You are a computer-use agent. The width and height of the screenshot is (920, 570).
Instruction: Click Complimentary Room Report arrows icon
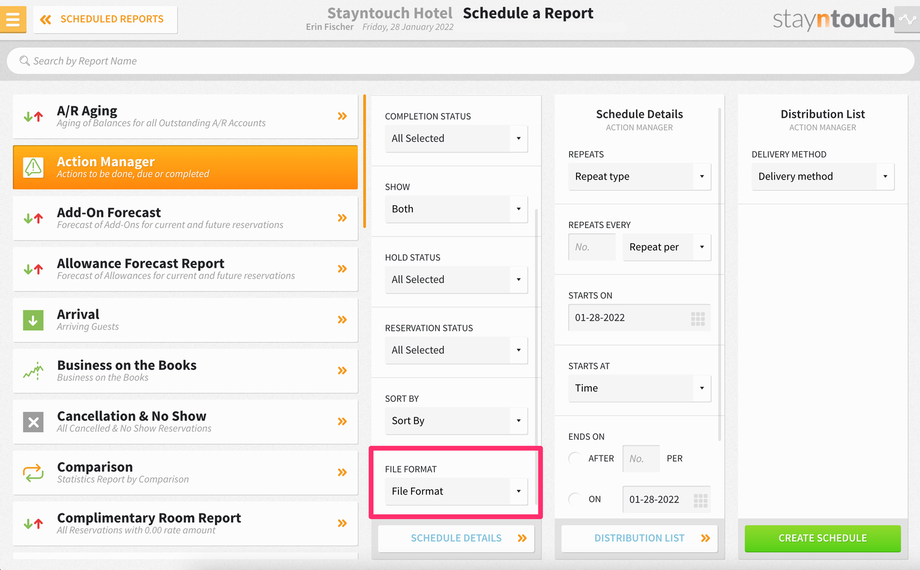pos(33,524)
